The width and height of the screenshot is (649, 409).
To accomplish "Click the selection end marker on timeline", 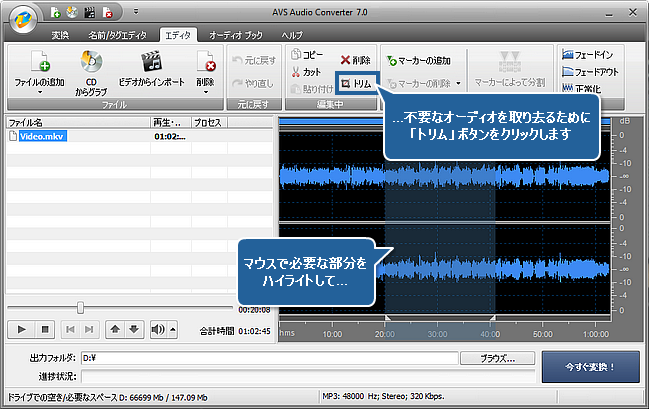I will [493, 318].
